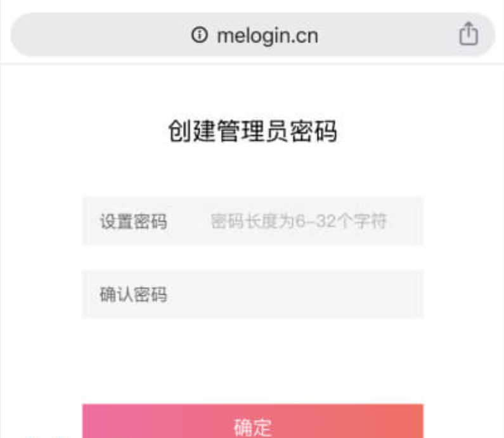Tap the site info icon beside melogin.cn

pyautogui.click(x=199, y=35)
